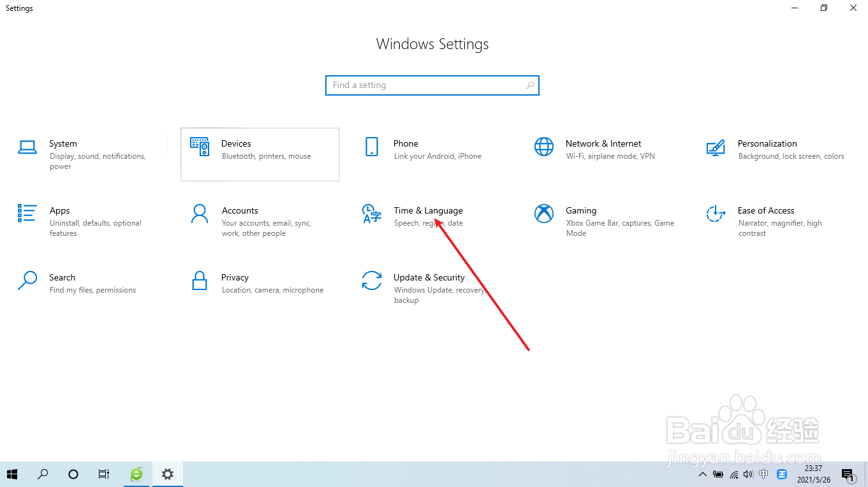Click the Phone category icon
Screen dimensions: 868x487
coord(372,147)
